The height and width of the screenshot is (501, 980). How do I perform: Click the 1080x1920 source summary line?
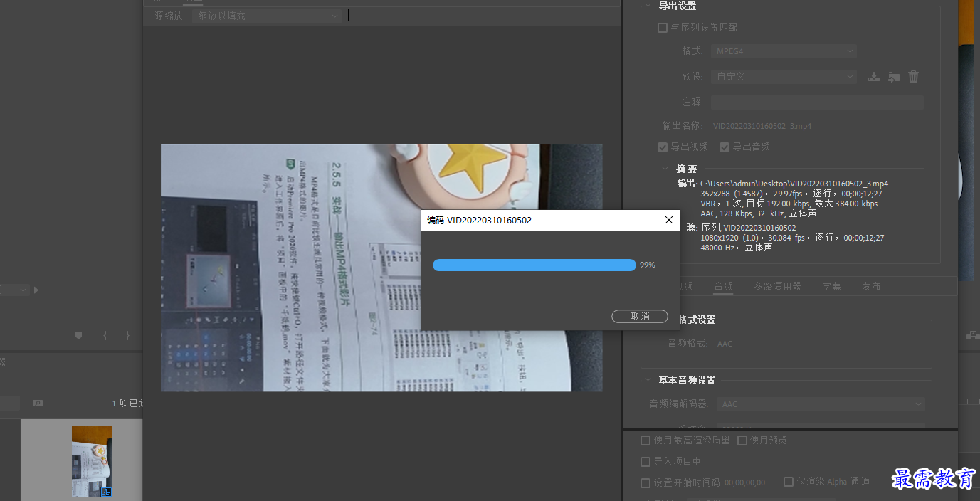coord(792,238)
